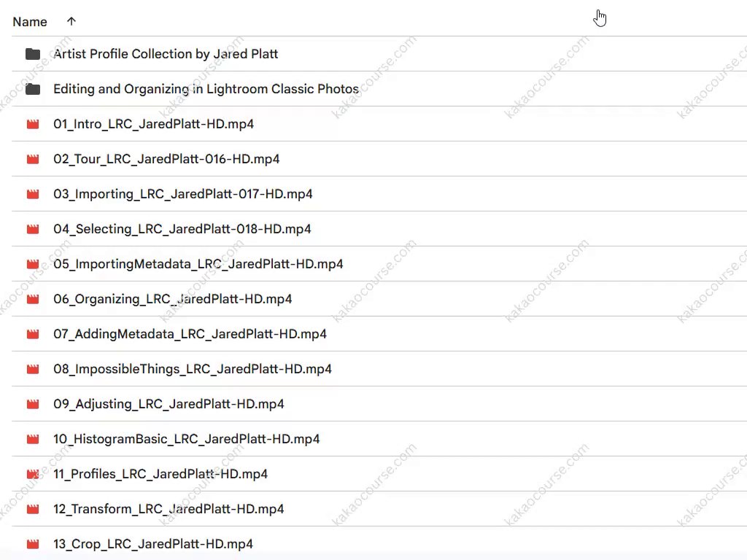Click video icon for 07_AddingMetadata_LRC file
This screenshot has width=747, height=560.
point(33,334)
